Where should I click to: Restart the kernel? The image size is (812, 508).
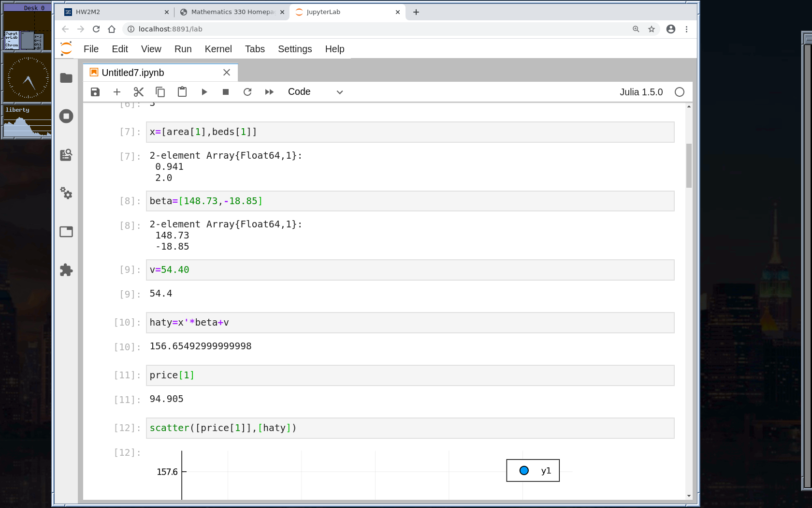[x=247, y=92]
